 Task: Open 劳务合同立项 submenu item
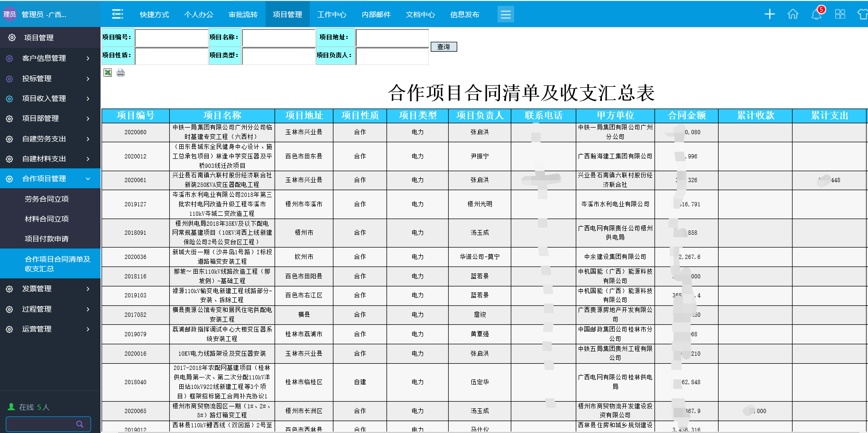click(46, 199)
